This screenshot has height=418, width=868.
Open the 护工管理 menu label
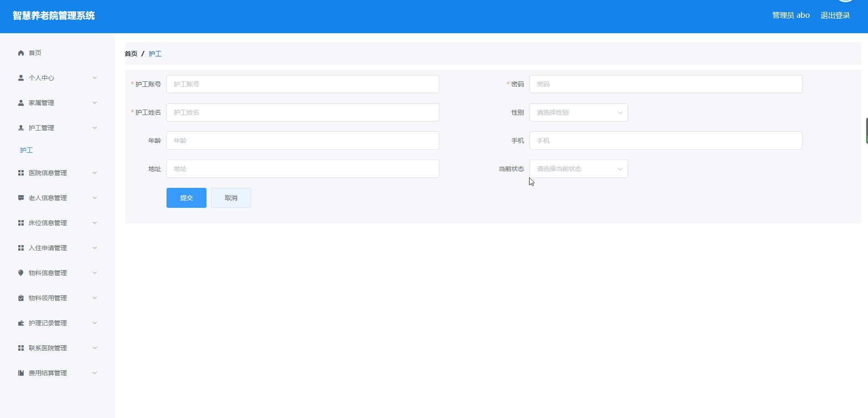click(x=41, y=128)
